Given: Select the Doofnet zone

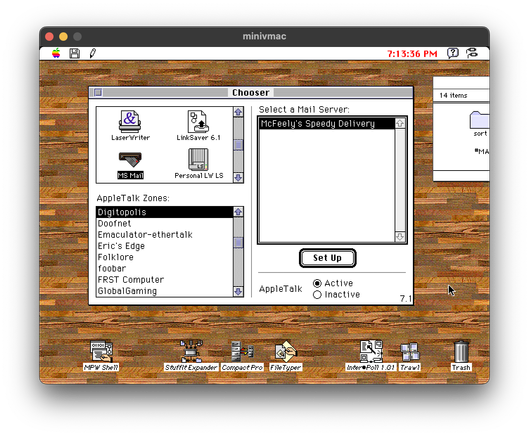Looking at the screenshot, I should pos(165,223).
